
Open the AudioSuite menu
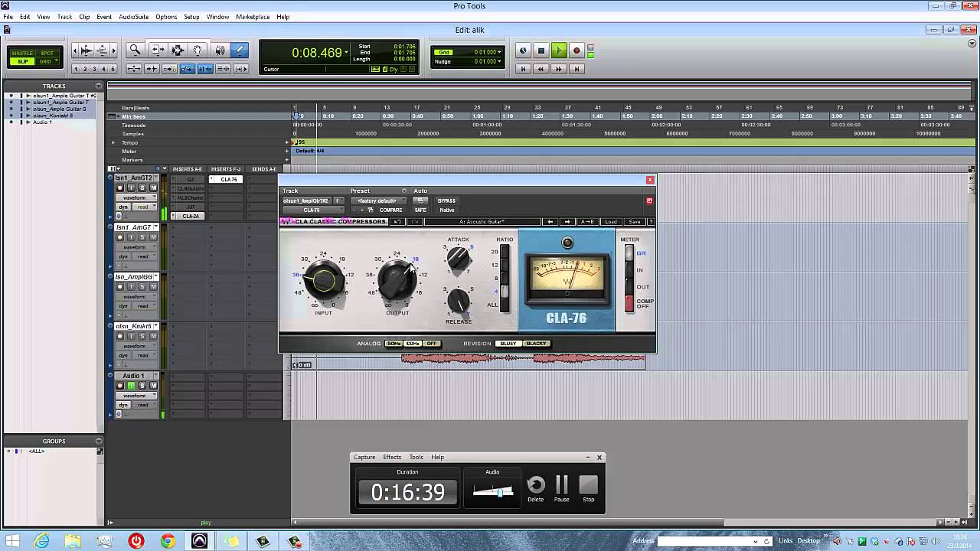[133, 17]
